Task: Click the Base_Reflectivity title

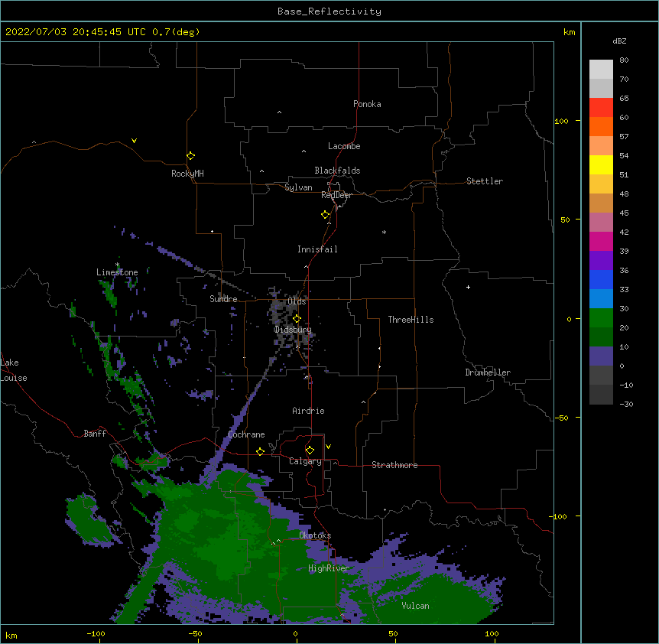Action: coord(329,11)
